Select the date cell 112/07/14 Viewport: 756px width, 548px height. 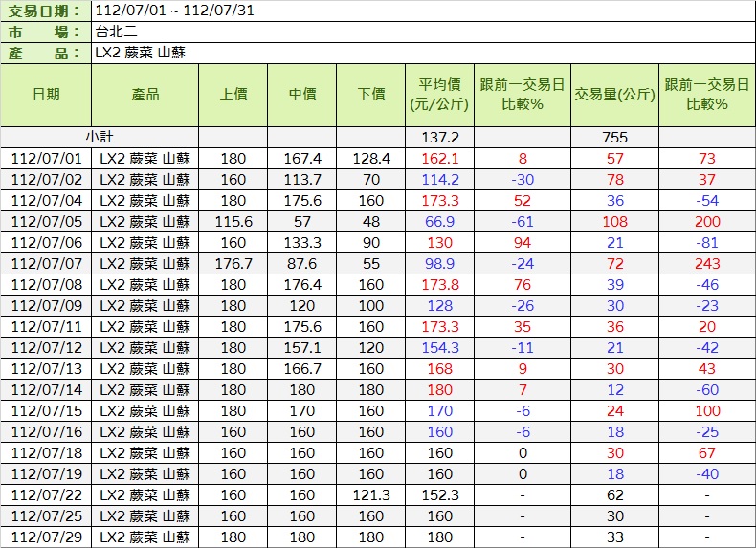point(46,390)
